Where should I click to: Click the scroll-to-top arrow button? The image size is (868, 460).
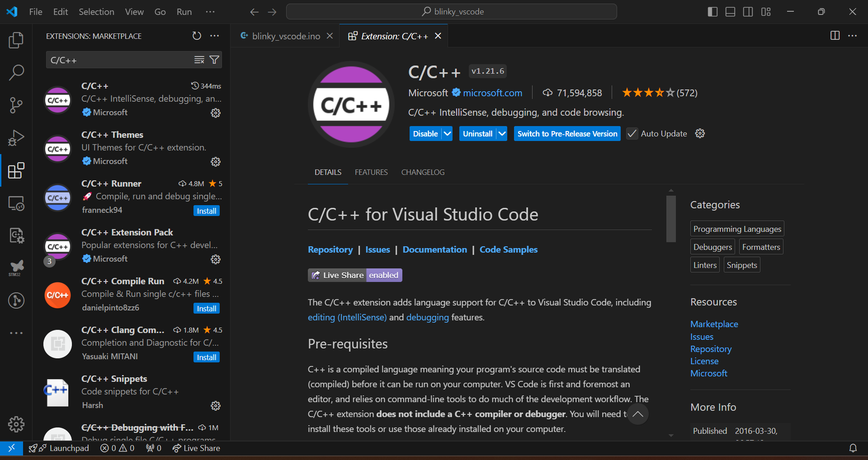pos(638,414)
